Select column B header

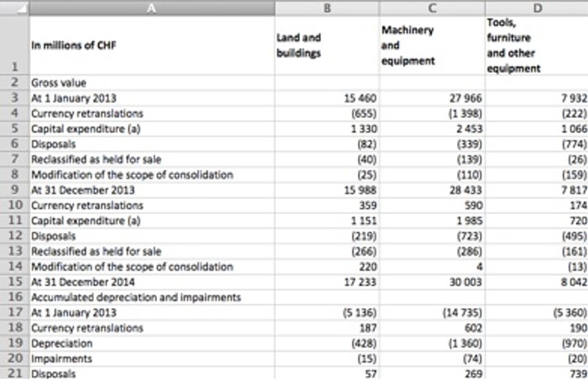click(327, 8)
